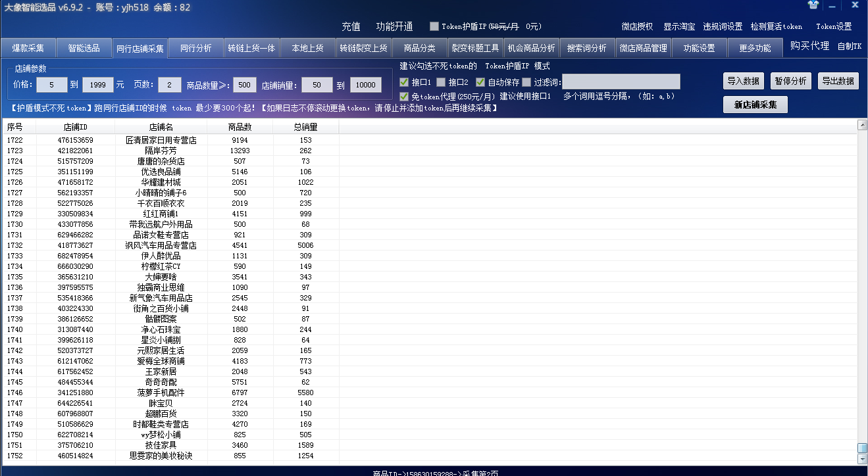Open the 商品分类 tab
868x476 pixels.
click(x=419, y=48)
